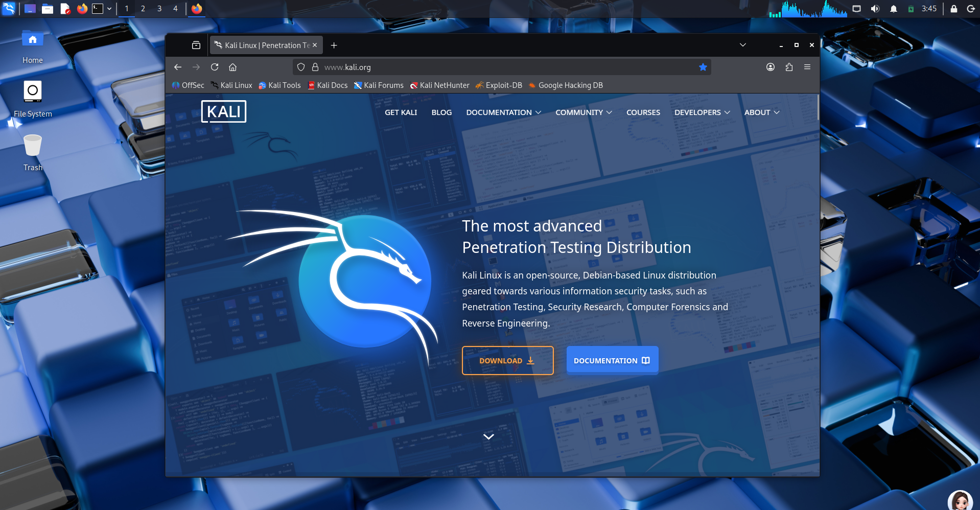Open the CPU graph system monitor

(x=808, y=9)
